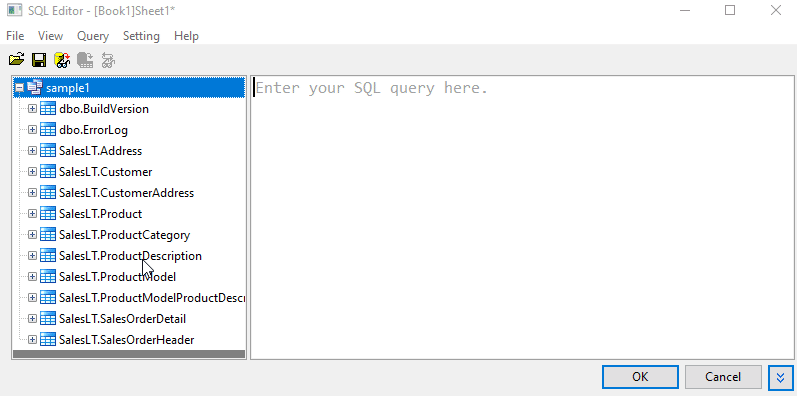Viewport: 797px width, 396px height.
Task: Click the SalesLT.SalesOrderDetail table icon
Action: [x=48, y=319]
